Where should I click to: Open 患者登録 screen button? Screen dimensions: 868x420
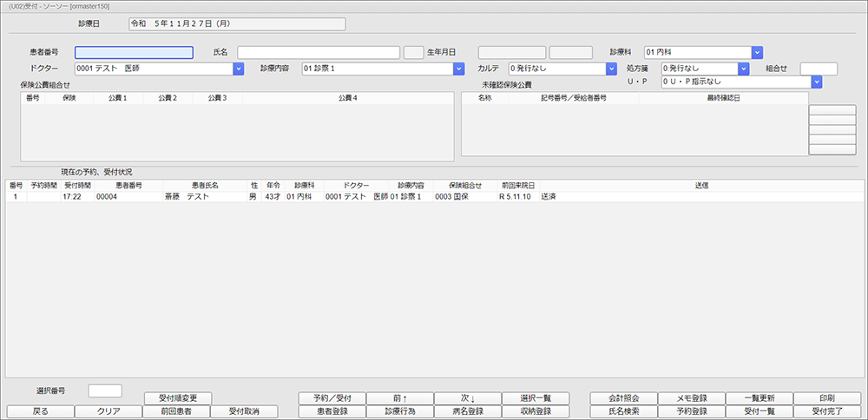point(332,411)
